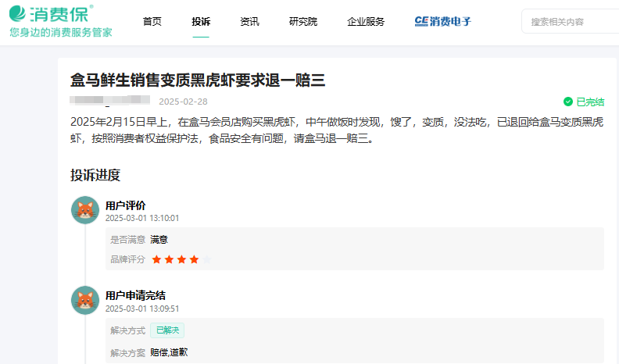Click the green 已解决 tag
619x364 pixels.
167,330
